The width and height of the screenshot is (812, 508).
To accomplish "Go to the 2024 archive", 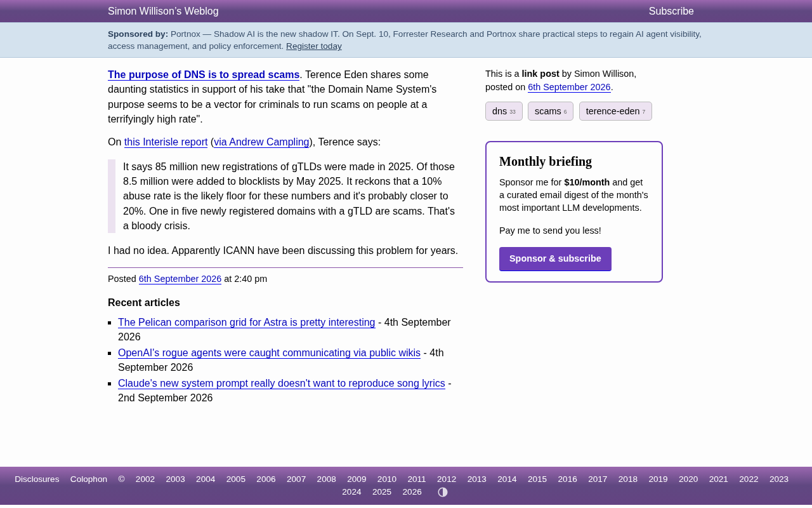I will pos(351,492).
